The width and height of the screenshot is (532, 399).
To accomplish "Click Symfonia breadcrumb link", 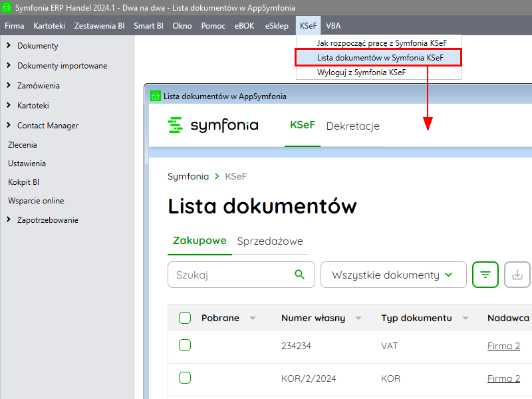I will [188, 176].
